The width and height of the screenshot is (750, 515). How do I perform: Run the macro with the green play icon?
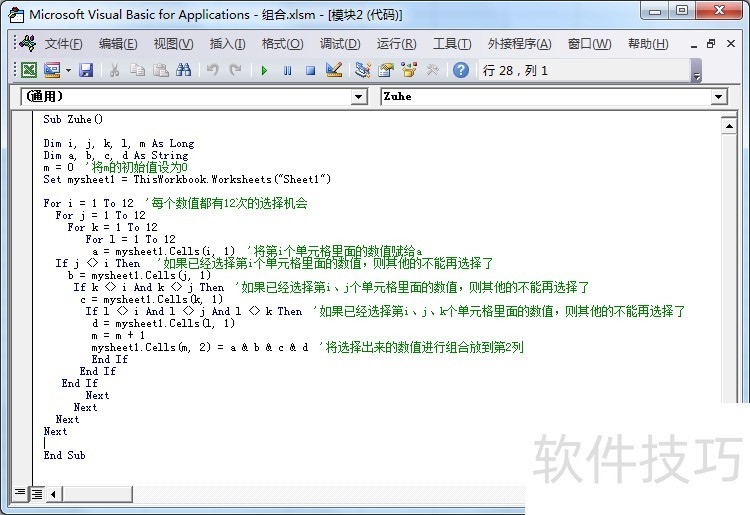[264, 71]
